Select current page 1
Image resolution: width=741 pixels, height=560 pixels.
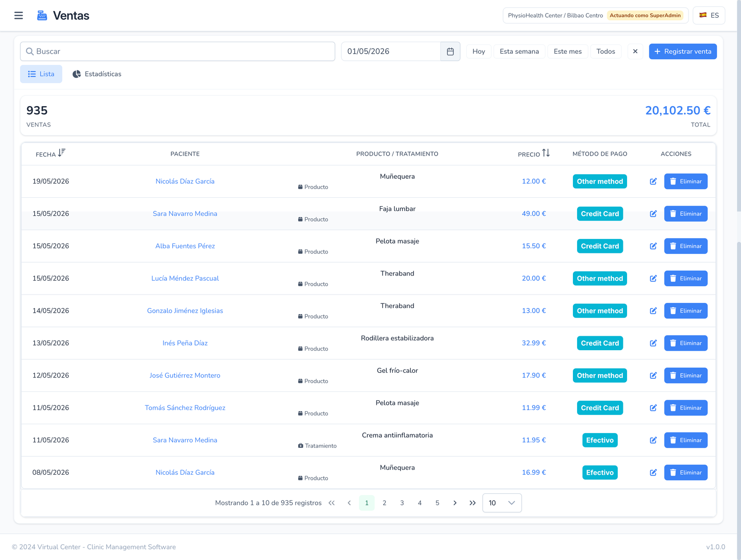pos(367,503)
